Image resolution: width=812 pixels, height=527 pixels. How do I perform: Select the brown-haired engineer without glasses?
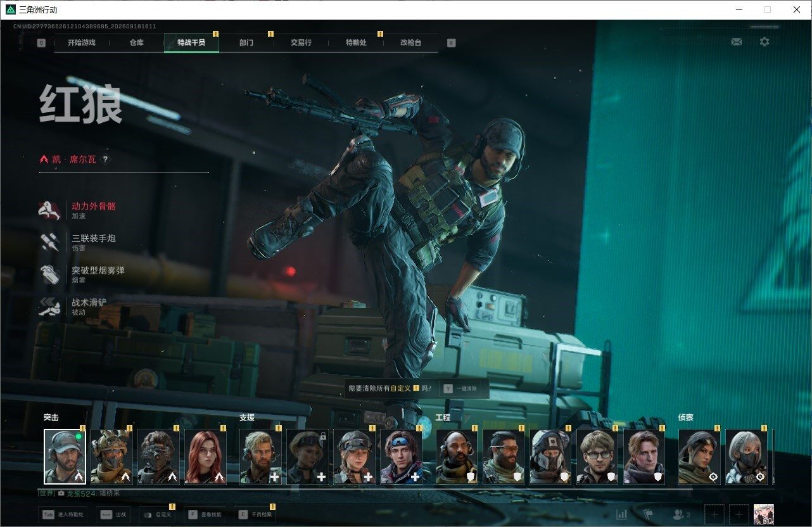tap(644, 457)
